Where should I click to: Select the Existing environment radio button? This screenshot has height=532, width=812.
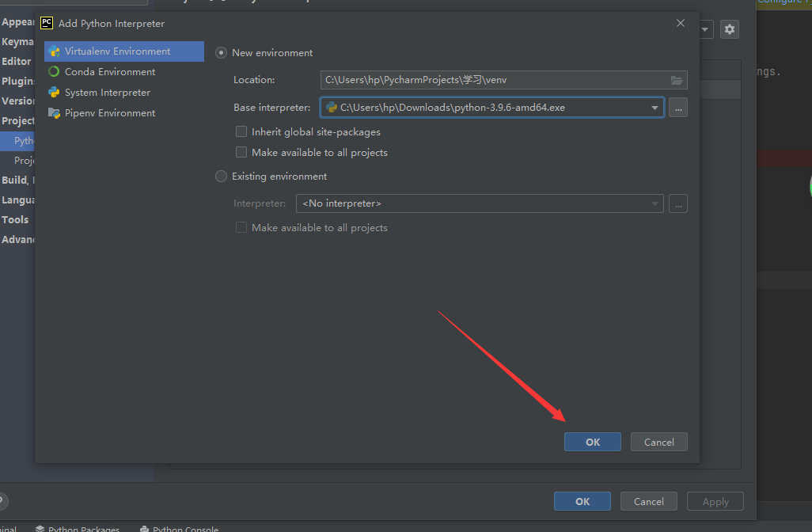221,177
